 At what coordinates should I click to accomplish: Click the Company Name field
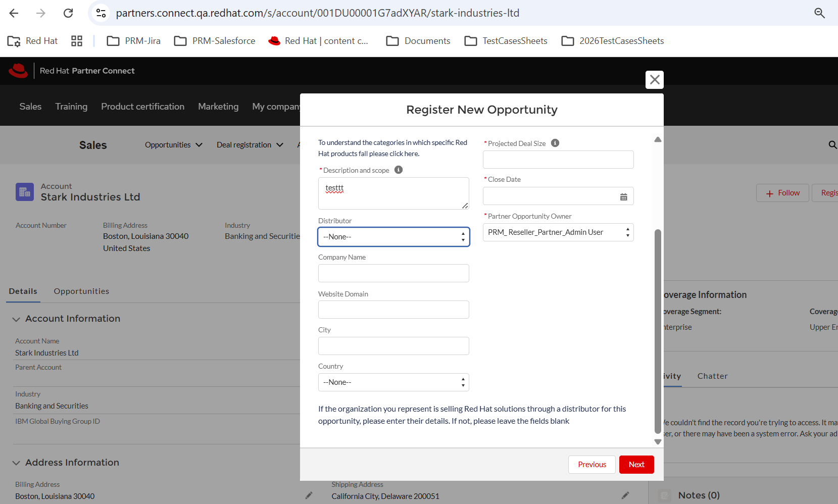393,273
